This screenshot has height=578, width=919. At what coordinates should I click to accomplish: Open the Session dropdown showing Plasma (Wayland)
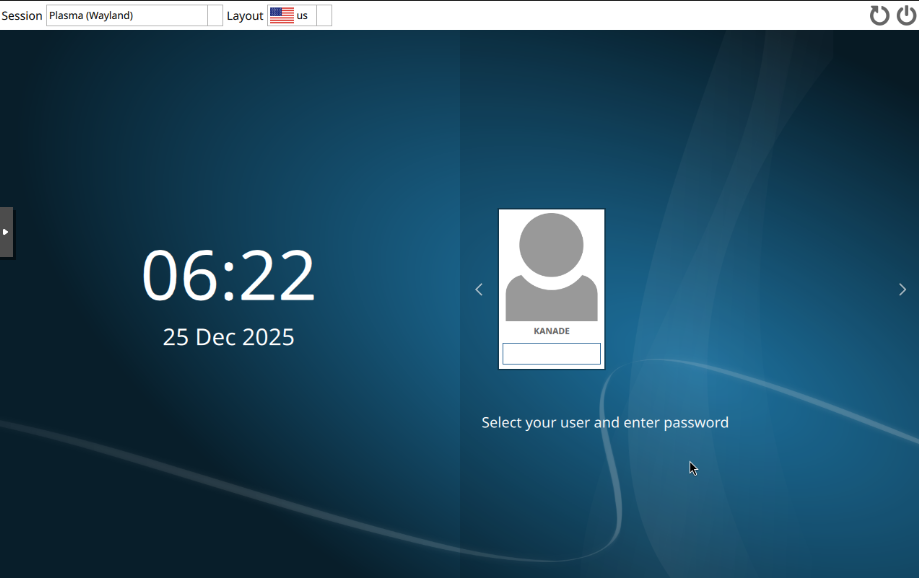point(134,15)
